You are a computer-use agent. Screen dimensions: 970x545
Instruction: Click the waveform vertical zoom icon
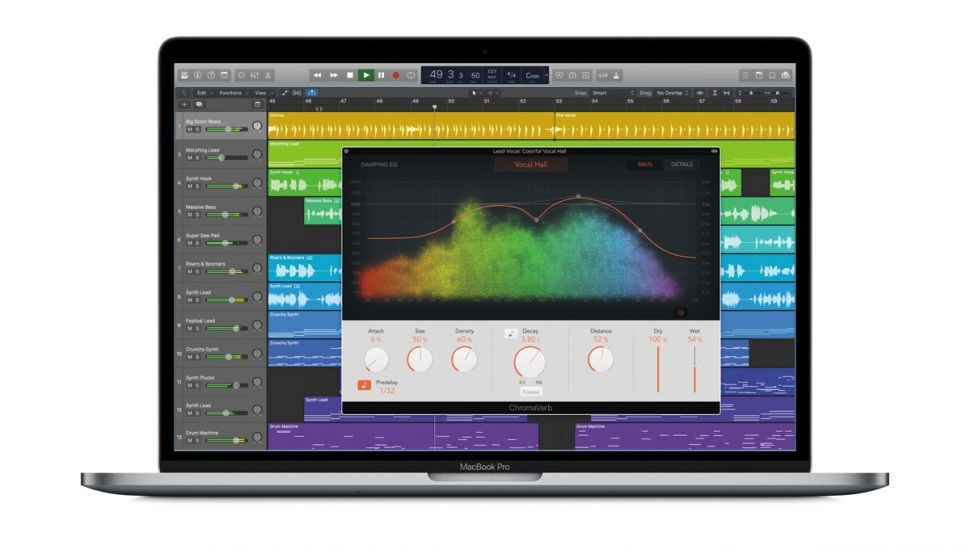point(700,93)
